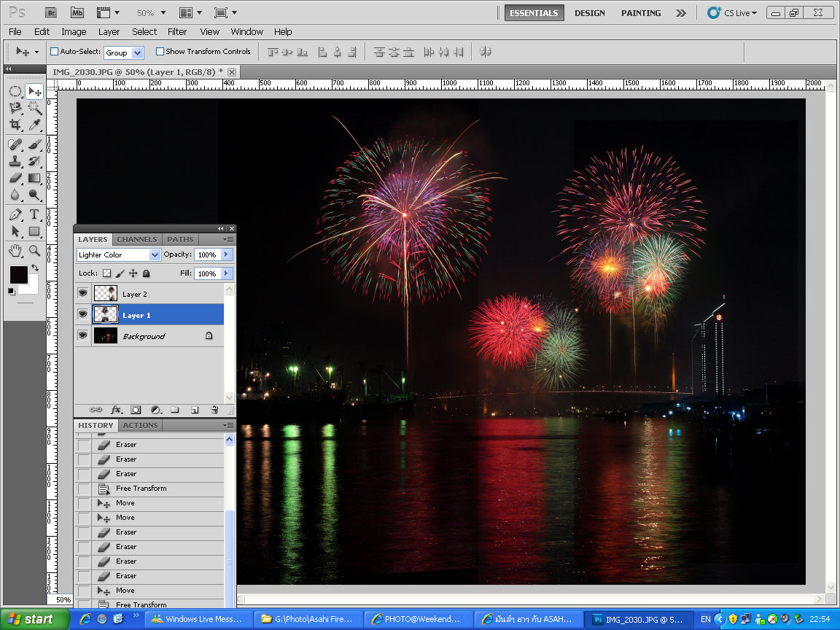Click the foreground color swatch

18,275
